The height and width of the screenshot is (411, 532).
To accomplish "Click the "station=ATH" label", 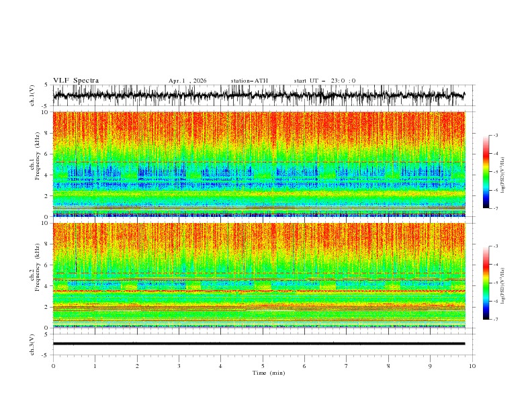I will [249, 81].
